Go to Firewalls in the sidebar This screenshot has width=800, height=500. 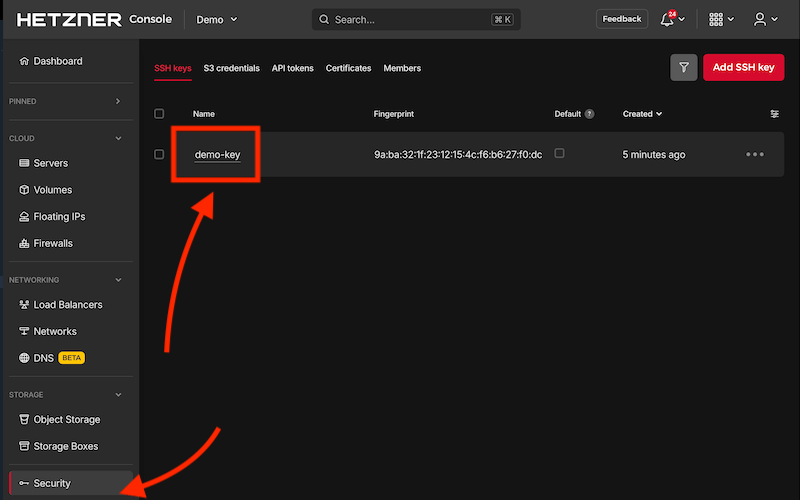pyautogui.click(x=53, y=243)
